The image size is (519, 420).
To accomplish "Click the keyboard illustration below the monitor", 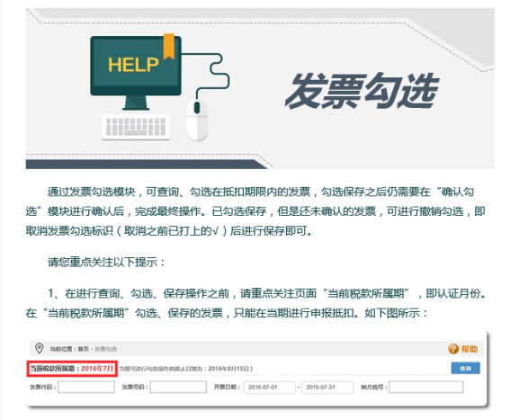I will [x=136, y=127].
